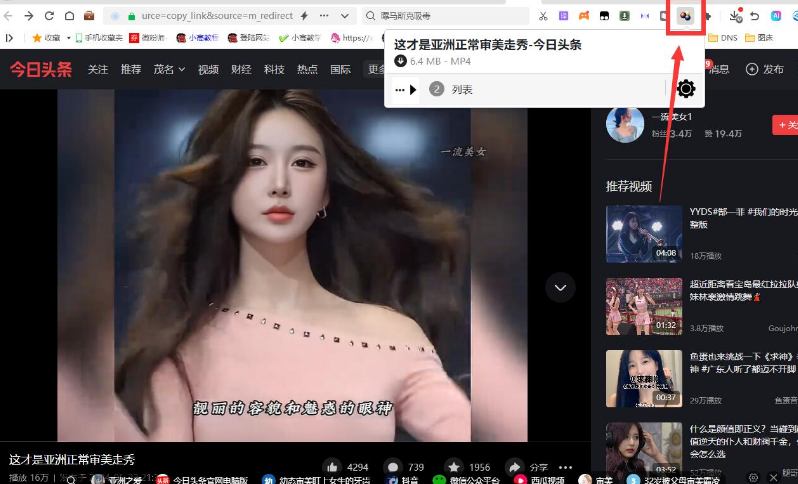
Task: Open the '什么是颜值即正义' video title
Action: click(744, 441)
